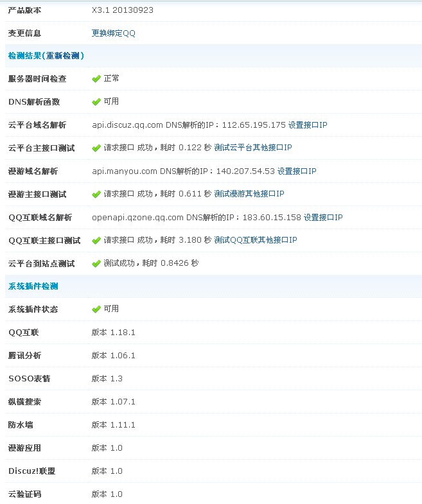The height and width of the screenshot is (504, 422).
Task: Click 设置接口IP for openapi.qzone.qq.com
Action: 323,218
